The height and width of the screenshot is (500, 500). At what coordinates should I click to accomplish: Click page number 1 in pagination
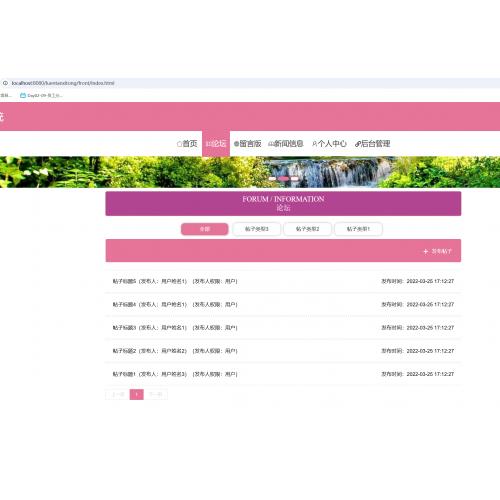click(137, 394)
